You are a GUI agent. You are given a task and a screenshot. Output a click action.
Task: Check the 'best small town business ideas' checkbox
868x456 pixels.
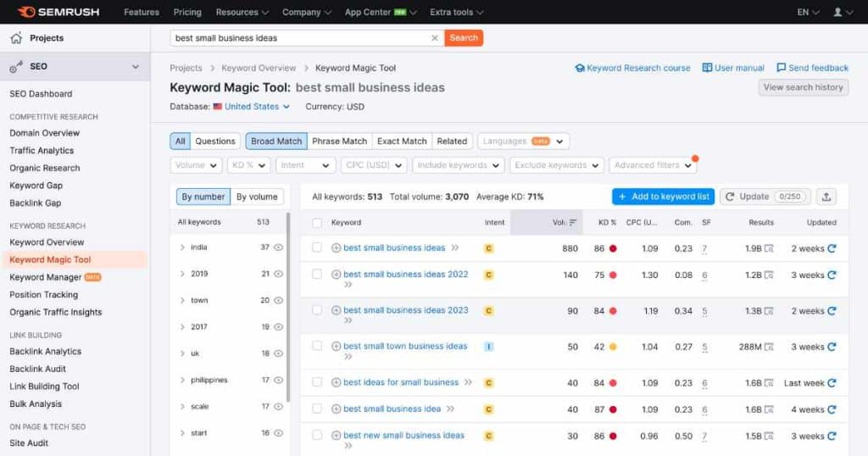click(317, 346)
